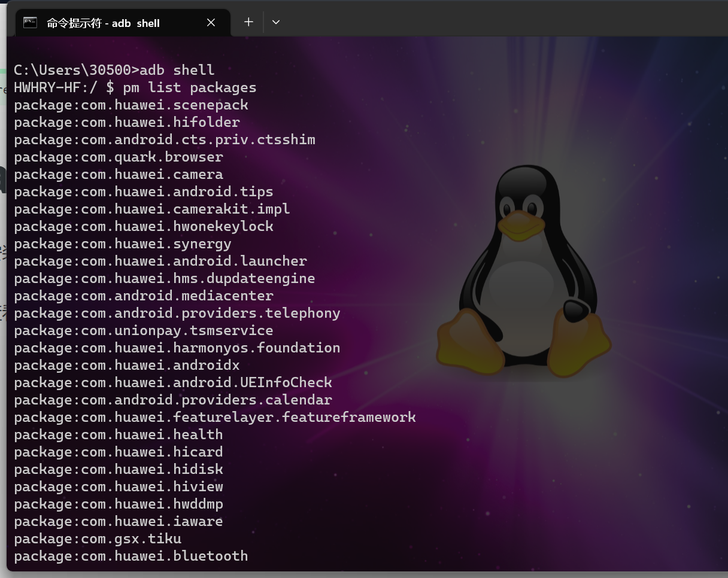Image resolution: width=728 pixels, height=578 pixels.
Task: Click package:com.huawei.hms.dupdateengine line
Action: (x=165, y=278)
